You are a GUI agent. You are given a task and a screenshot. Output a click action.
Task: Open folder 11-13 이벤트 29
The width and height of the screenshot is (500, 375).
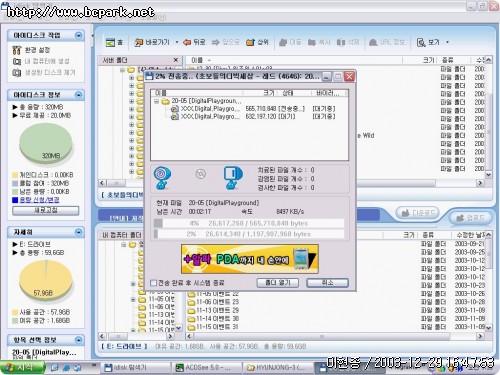coord(213,310)
